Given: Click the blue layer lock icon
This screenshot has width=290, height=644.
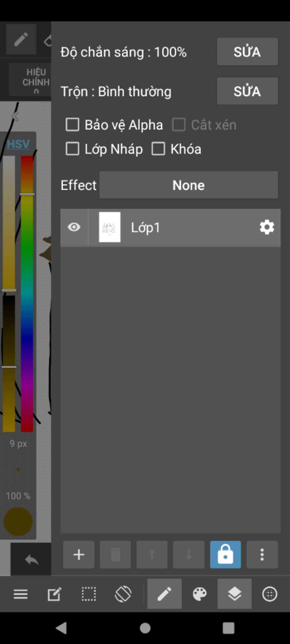Looking at the screenshot, I should point(225,555).
